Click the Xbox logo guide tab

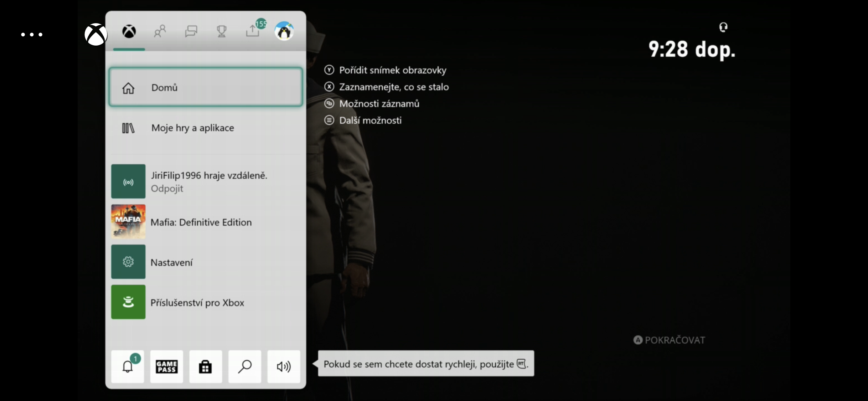coord(129,31)
